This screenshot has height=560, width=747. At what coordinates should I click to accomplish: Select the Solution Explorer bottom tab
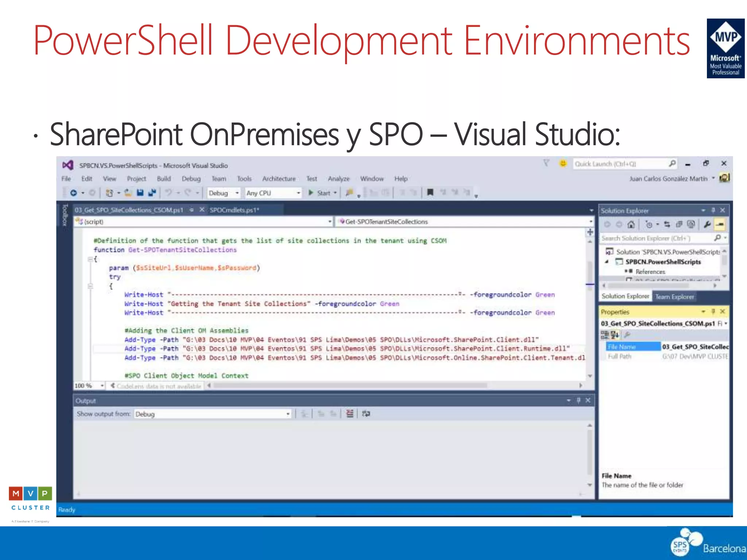coord(625,296)
